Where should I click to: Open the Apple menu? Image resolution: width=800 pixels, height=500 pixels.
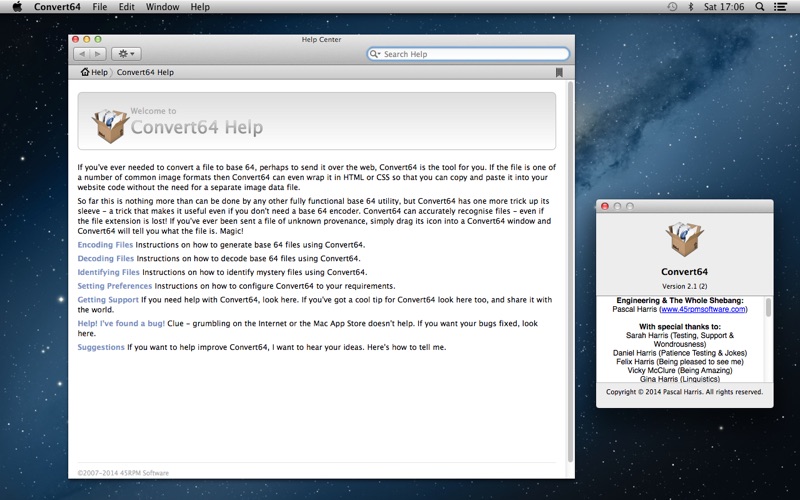pyautogui.click(x=17, y=7)
